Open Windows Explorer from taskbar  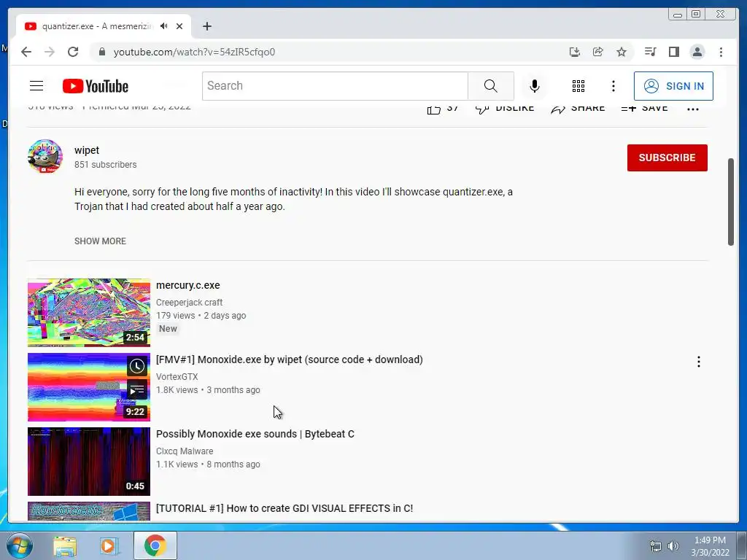(x=65, y=546)
